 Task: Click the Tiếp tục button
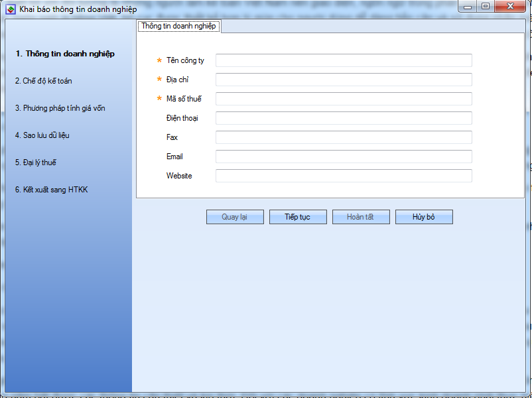[298, 217]
